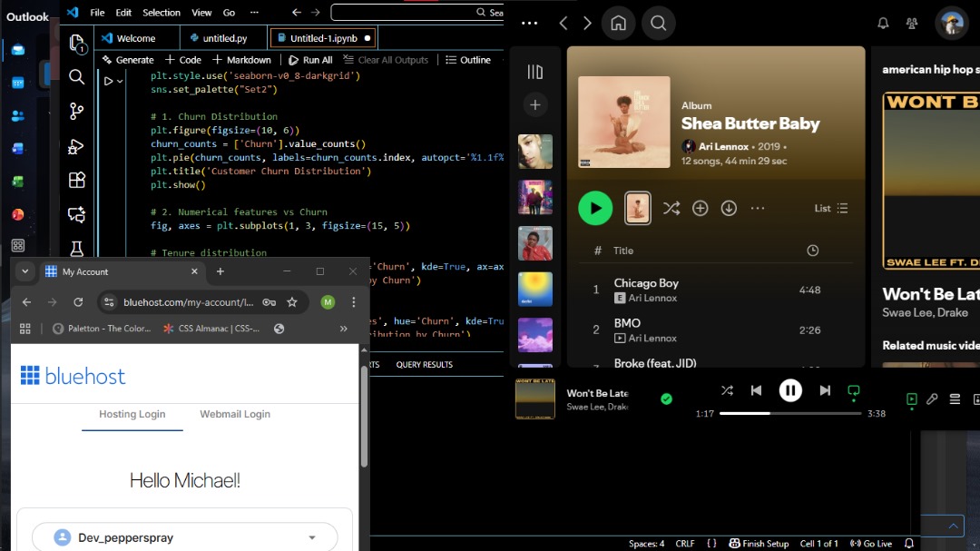Open the Testing flask icon in sidebar

pos(77,249)
